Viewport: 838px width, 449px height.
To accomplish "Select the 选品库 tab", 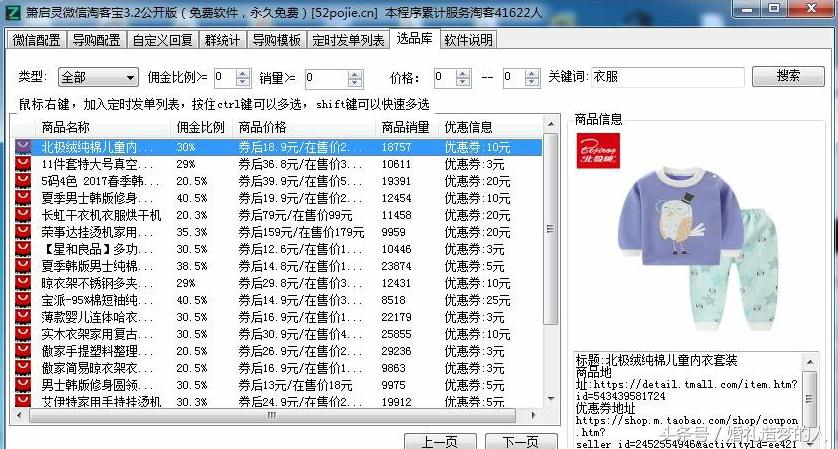I will [414, 38].
